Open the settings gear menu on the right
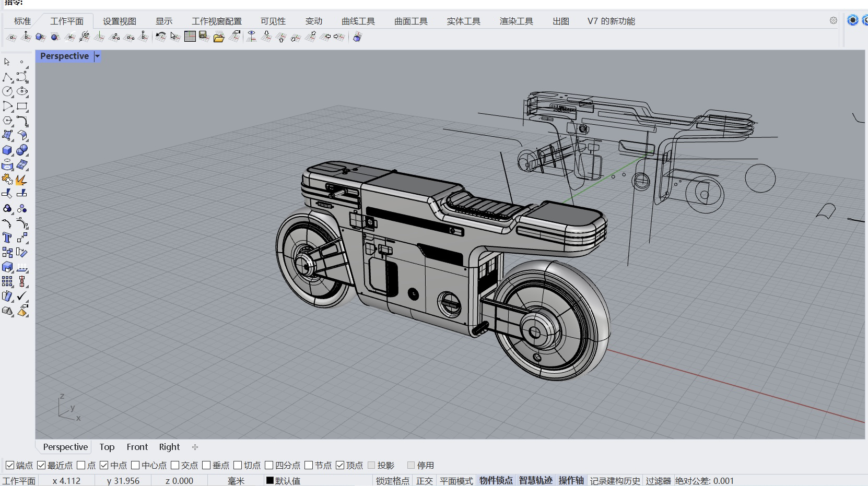The width and height of the screenshot is (868, 486). [834, 20]
